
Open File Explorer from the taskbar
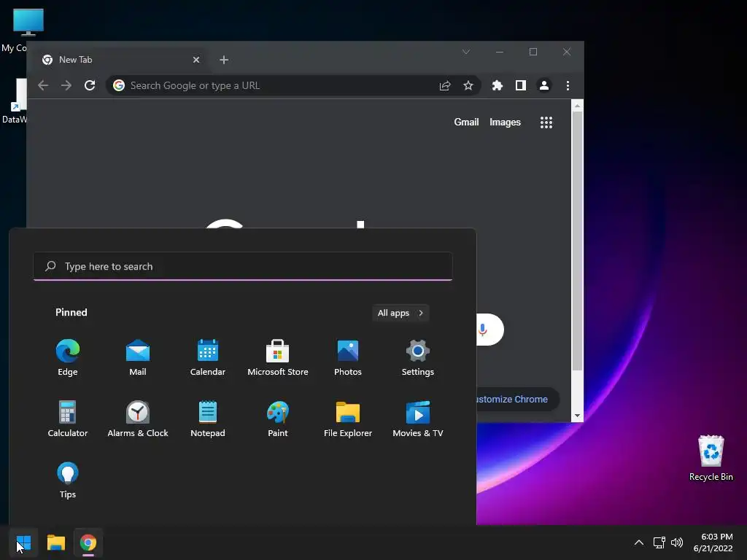pyautogui.click(x=55, y=542)
